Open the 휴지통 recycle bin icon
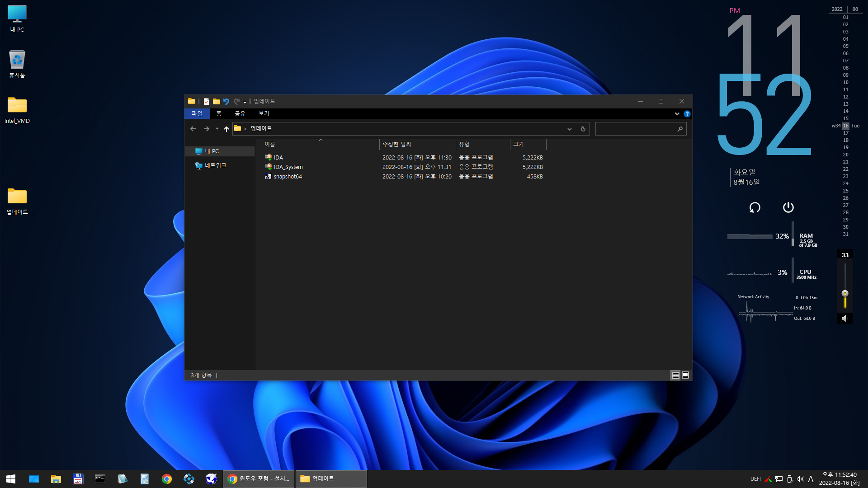The height and width of the screenshot is (488, 868). point(17,64)
